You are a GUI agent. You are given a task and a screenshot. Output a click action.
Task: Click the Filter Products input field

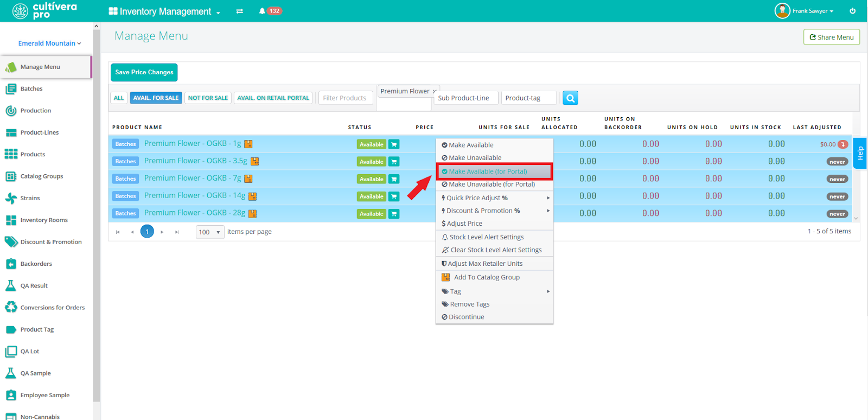click(x=346, y=98)
